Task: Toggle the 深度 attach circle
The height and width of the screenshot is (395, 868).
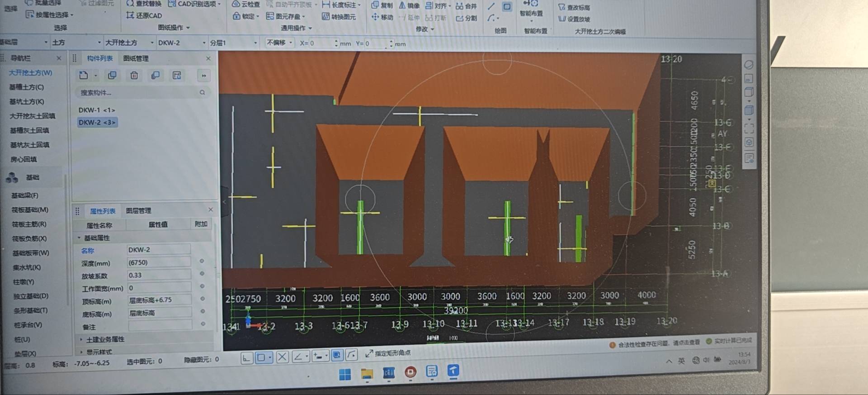Action: [202, 261]
